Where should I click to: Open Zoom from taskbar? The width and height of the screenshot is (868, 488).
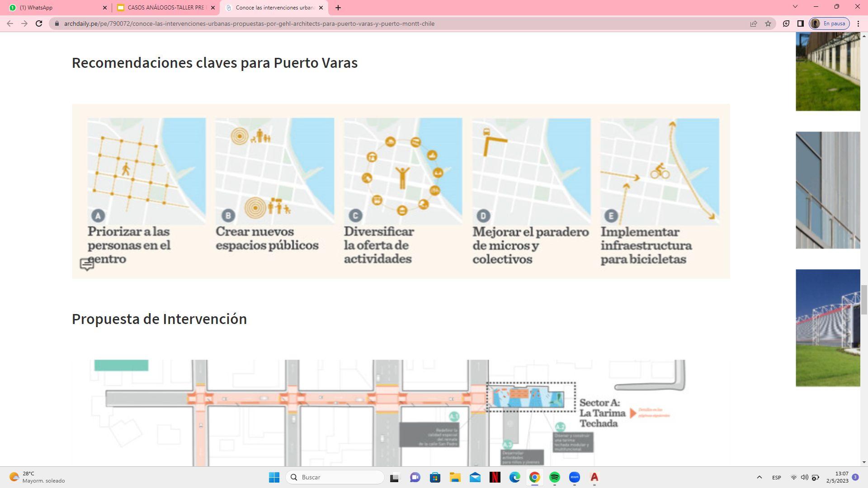click(574, 477)
